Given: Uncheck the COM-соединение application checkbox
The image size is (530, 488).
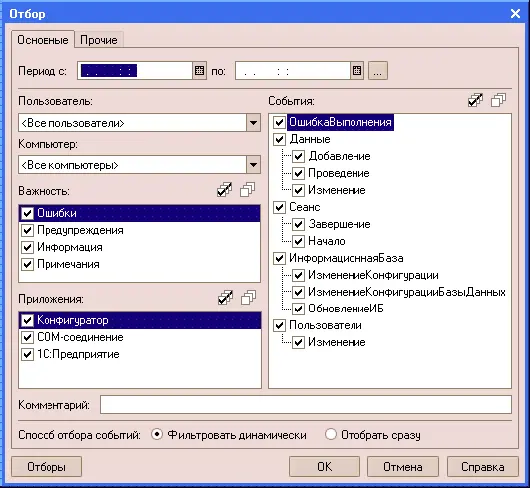Looking at the screenshot, I should (x=27, y=337).
